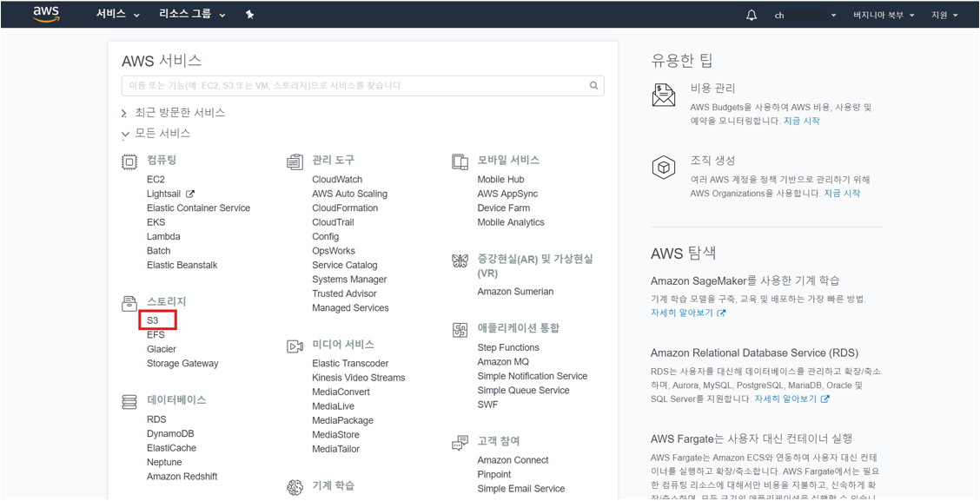Click the 데이터베이스 category icon
This screenshot has height=501, width=980.
129,401
